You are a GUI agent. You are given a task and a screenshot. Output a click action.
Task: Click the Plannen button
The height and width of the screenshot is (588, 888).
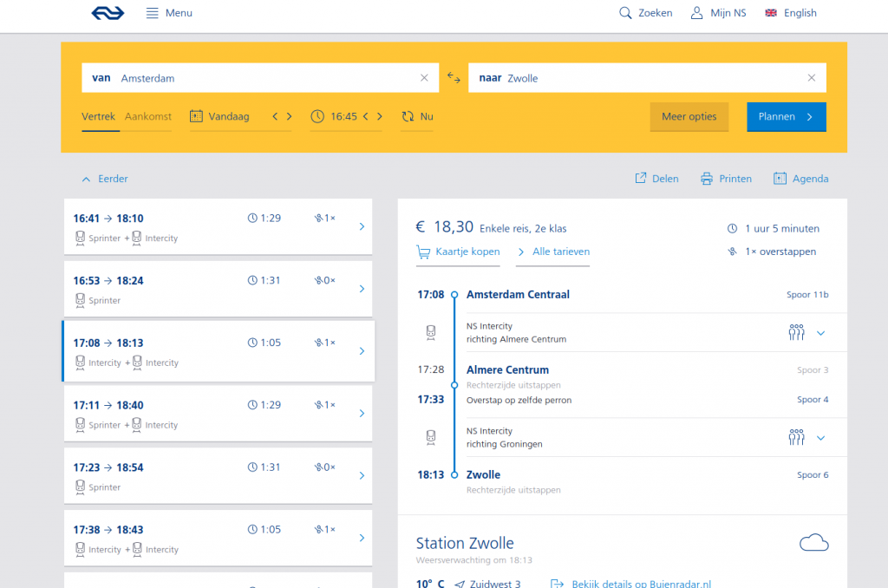click(786, 116)
